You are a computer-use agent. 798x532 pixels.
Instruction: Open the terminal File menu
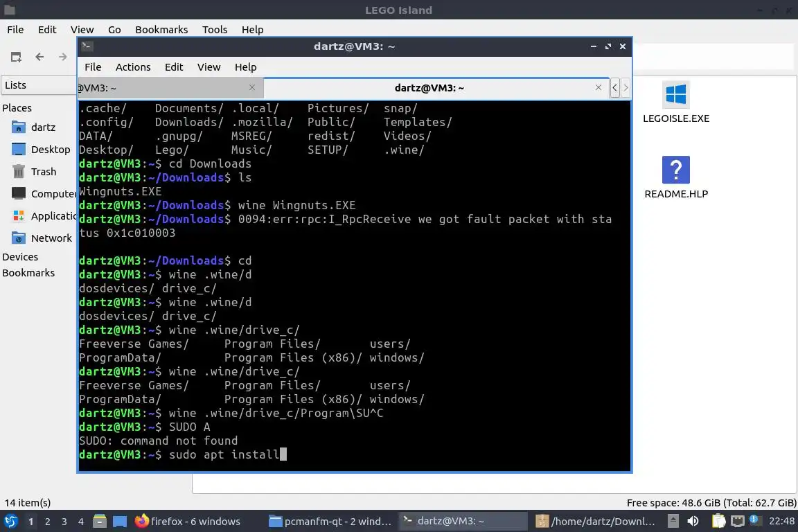click(x=93, y=67)
